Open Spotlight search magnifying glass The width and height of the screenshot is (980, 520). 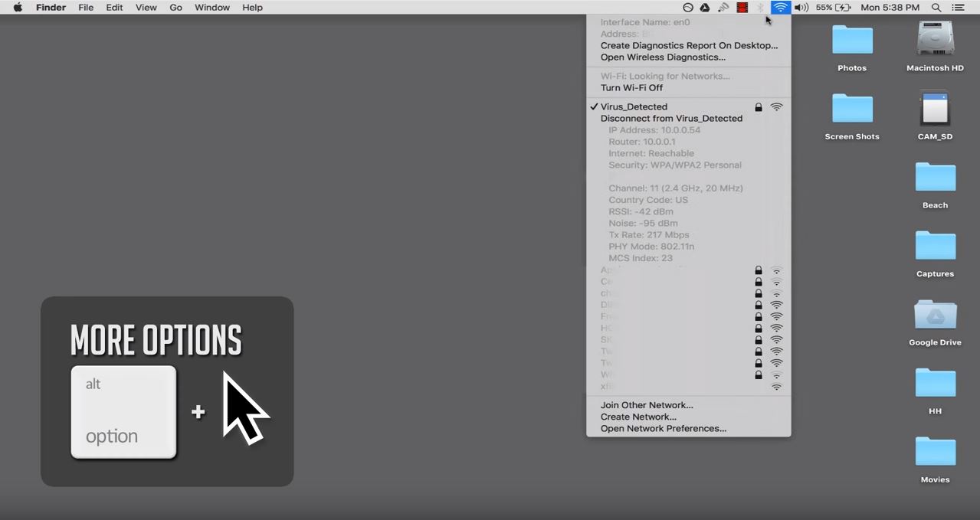(936, 8)
